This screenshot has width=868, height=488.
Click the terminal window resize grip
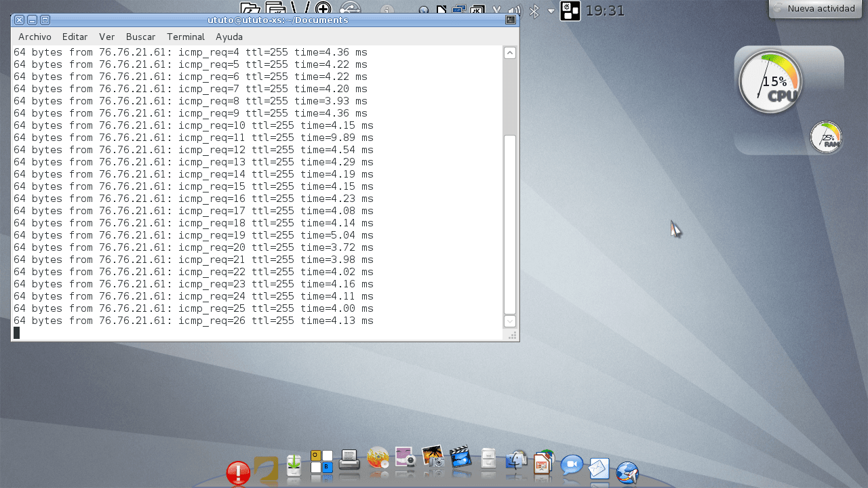click(513, 335)
